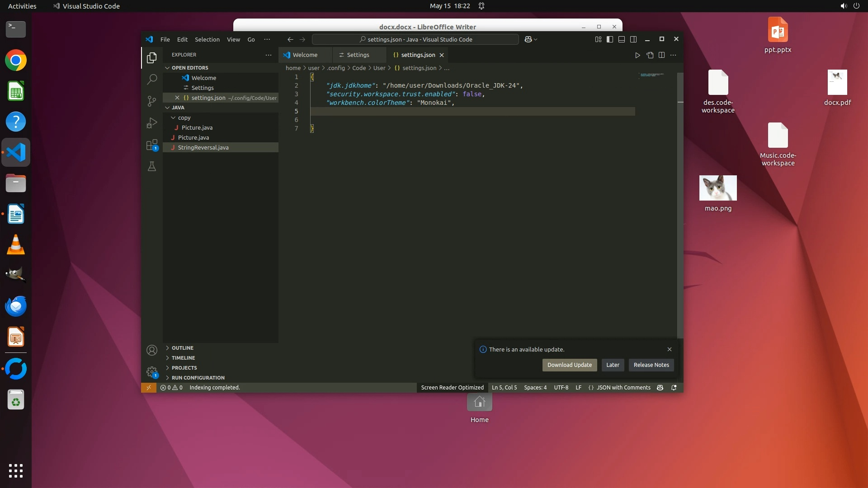Click the Release Notes button

(x=651, y=365)
